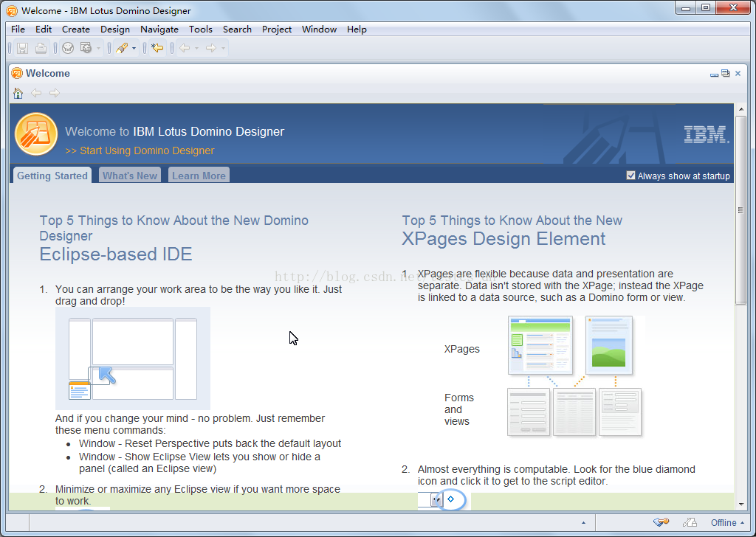Open the Window menu

[x=319, y=30]
